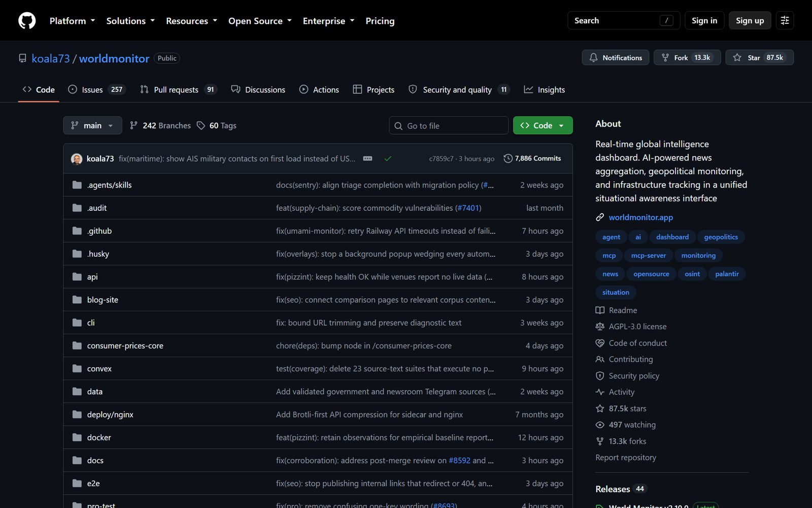Fork the repository with Fork button

click(x=687, y=57)
